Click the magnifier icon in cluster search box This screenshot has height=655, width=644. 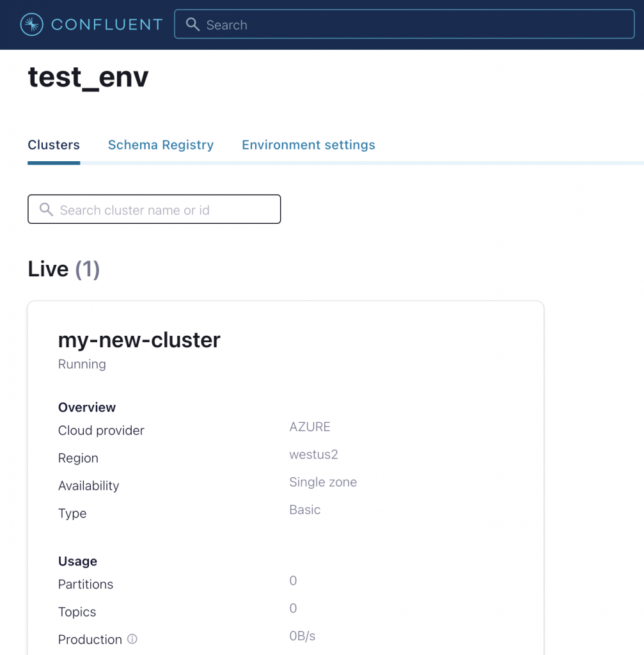point(46,209)
